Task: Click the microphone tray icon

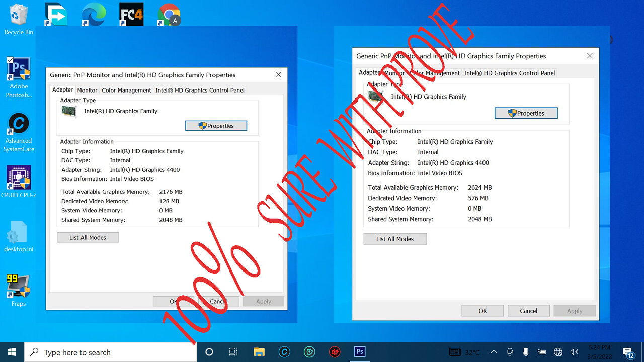Action: pos(526,352)
